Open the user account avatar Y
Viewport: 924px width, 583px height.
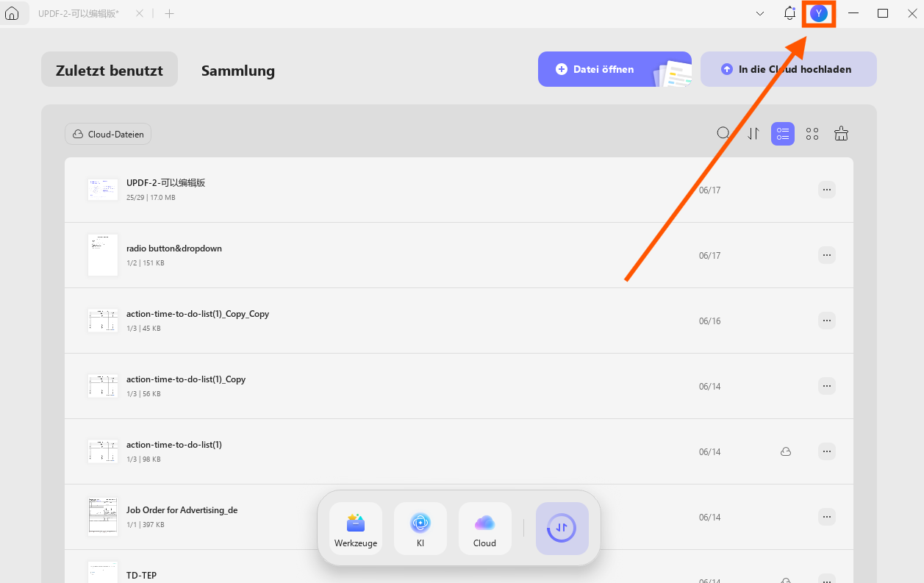pyautogui.click(x=819, y=13)
